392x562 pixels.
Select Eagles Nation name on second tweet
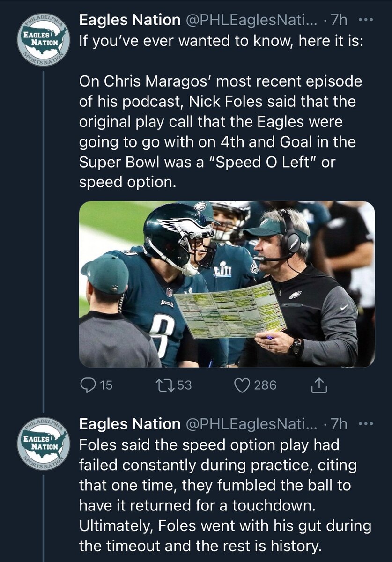(130, 424)
